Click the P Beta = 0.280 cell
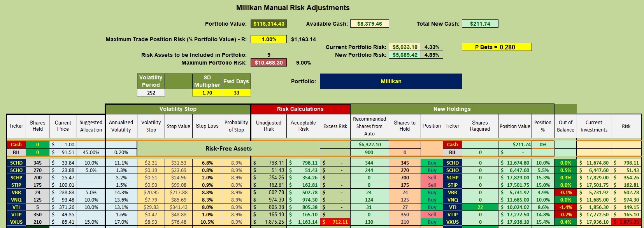This screenshot has width=644, height=228. click(x=497, y=47)
